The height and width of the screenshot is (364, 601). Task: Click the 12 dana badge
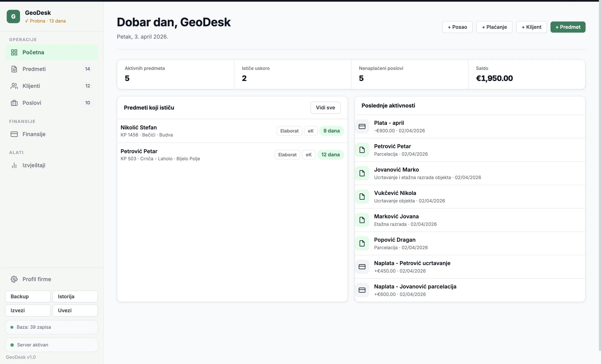tap(330, 155)
